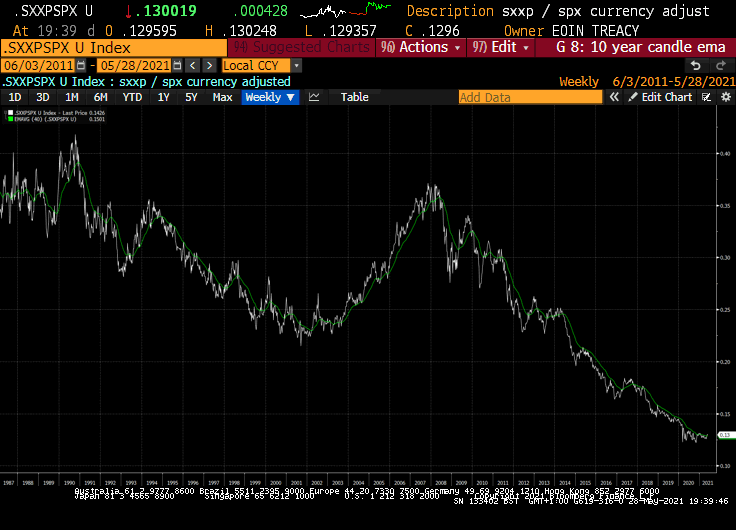Select the 1Y time range
736x530 pixels.
(163, 97)
